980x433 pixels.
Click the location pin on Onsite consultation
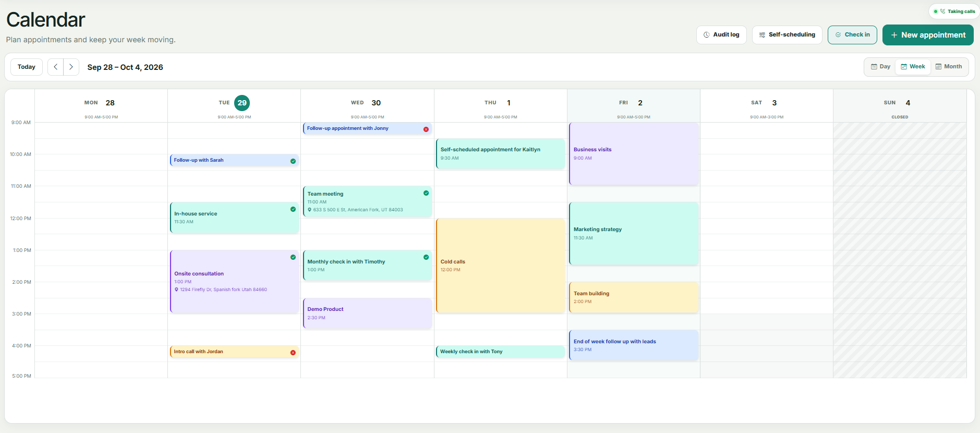tap(177, 290)
